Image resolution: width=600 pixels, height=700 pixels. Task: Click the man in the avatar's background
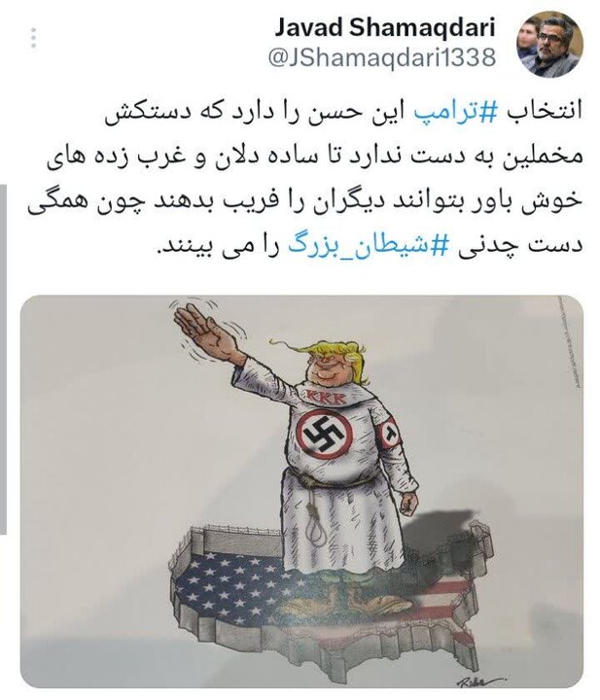(x=526, y=40)
